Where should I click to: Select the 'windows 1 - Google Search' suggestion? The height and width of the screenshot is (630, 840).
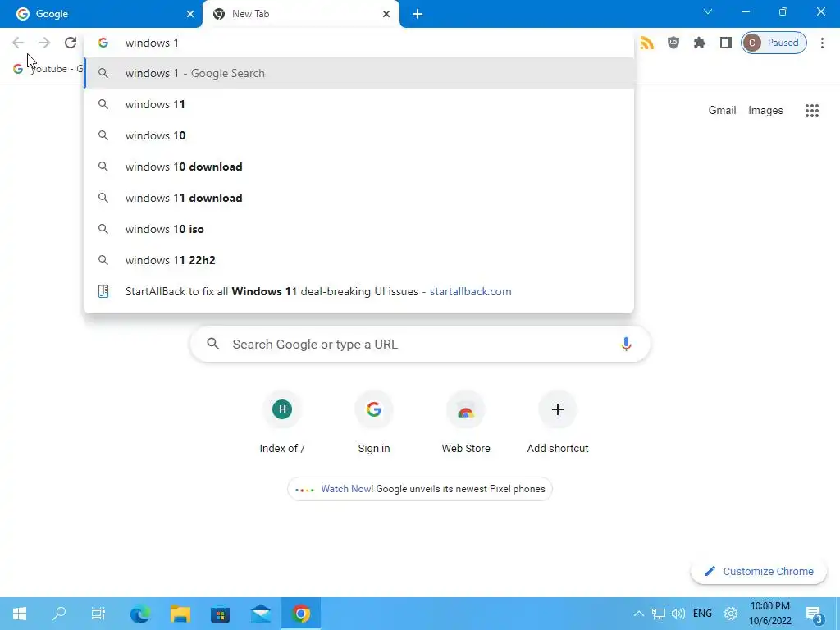(x=359, y=73)
